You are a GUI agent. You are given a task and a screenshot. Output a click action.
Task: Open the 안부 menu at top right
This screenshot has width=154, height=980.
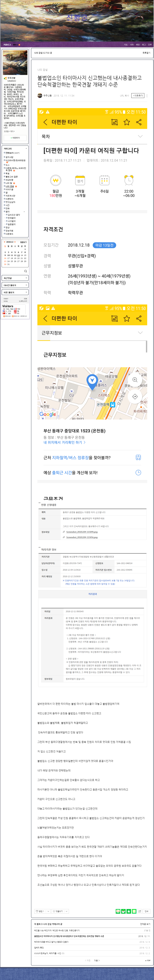point(150,44)
